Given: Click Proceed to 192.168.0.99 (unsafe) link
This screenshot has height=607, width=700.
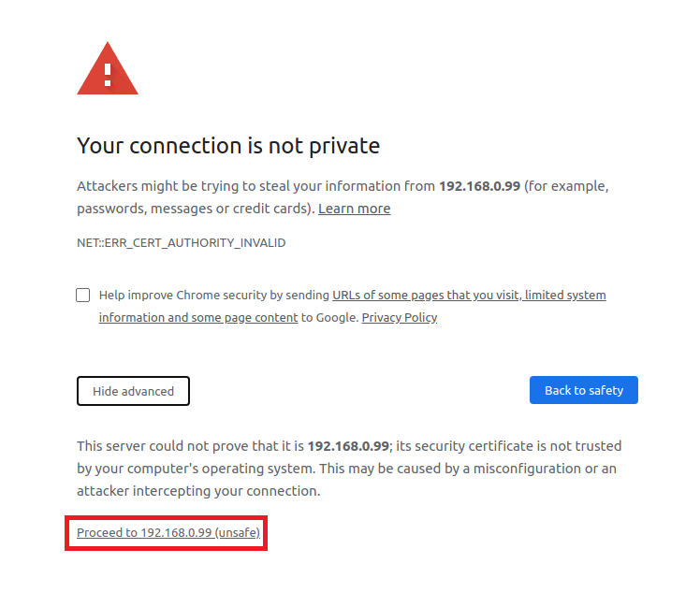Looking at the screenshot, I should 168,533.
